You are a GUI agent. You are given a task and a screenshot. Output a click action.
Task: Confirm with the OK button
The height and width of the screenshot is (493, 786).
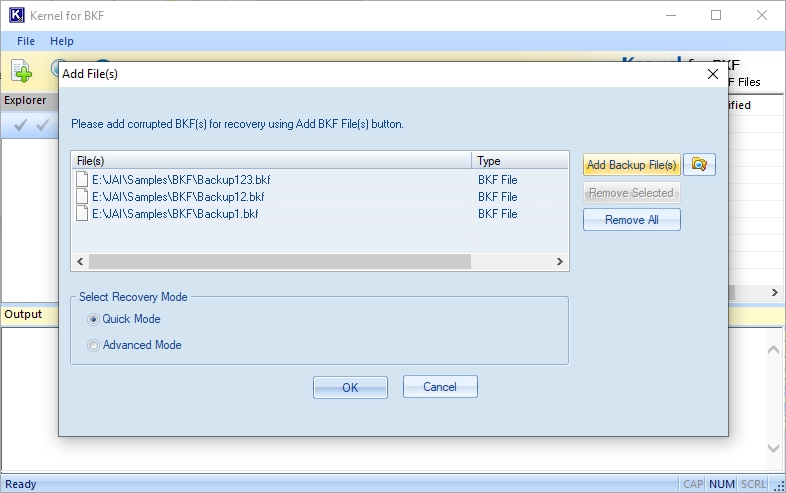(x=350, y=388)
